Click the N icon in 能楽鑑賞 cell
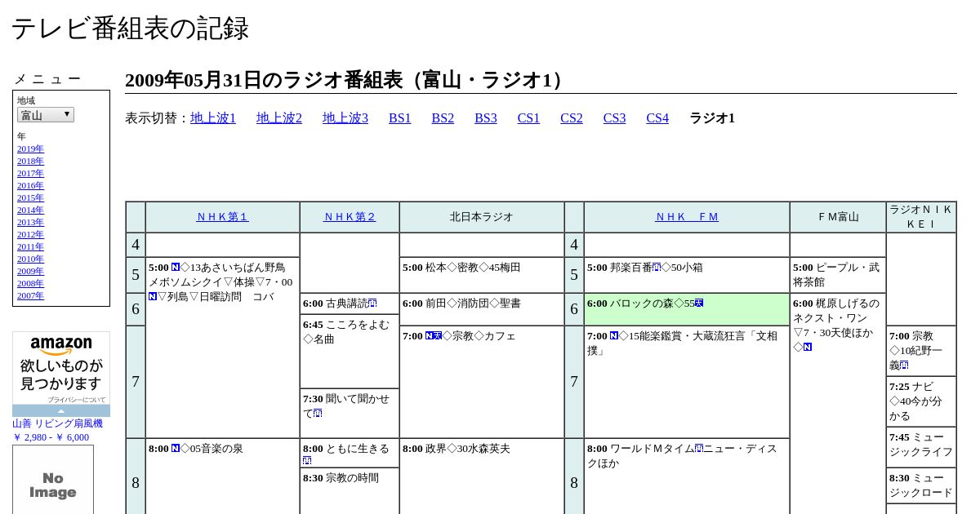 [614, 335]
